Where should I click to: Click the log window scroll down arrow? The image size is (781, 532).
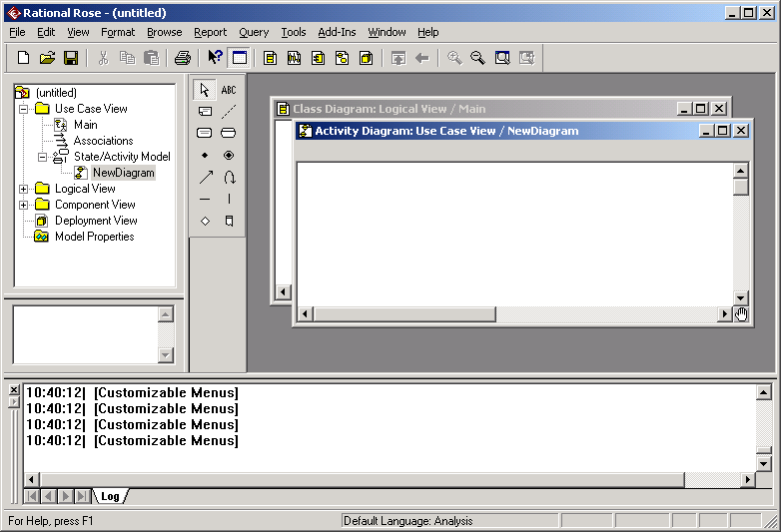[x=764, y=464]
